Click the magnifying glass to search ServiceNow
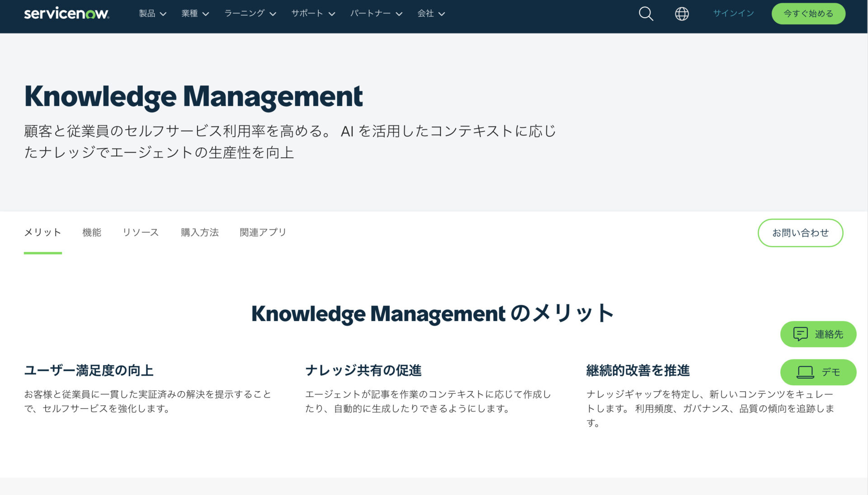 pos(646,14)
